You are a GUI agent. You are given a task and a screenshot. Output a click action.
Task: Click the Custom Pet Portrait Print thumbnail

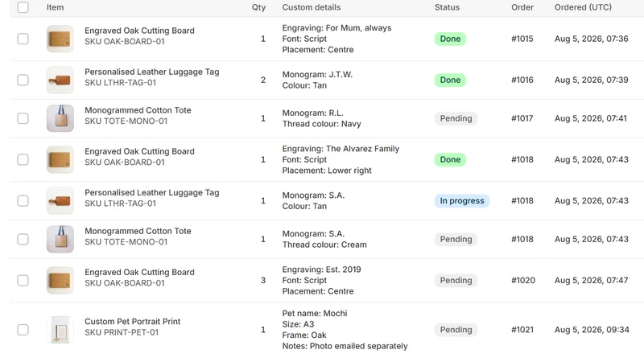click(x=60, y=330)
